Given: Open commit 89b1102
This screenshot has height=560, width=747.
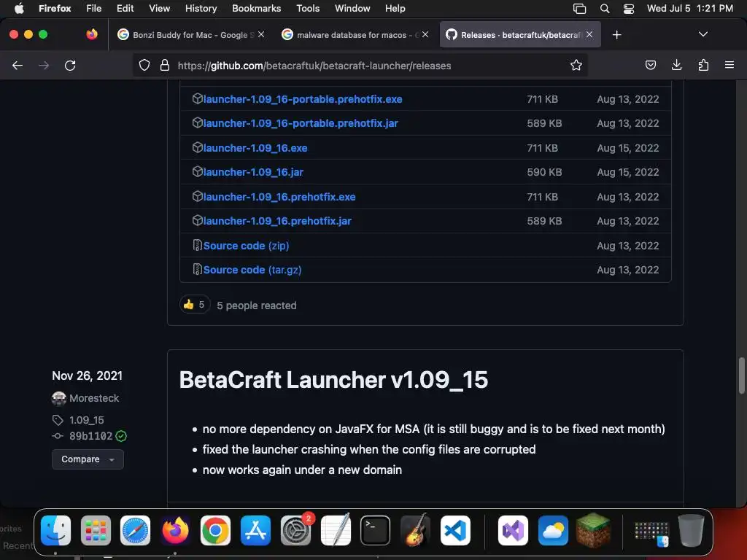Looking at the screenshot, I should [91, 436].
